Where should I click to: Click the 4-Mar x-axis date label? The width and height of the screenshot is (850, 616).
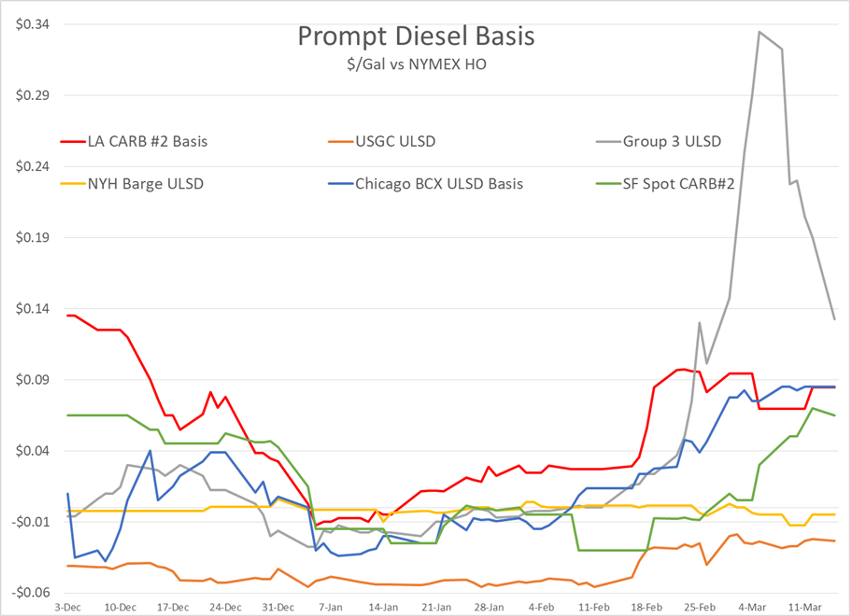[x=752, y=607]
